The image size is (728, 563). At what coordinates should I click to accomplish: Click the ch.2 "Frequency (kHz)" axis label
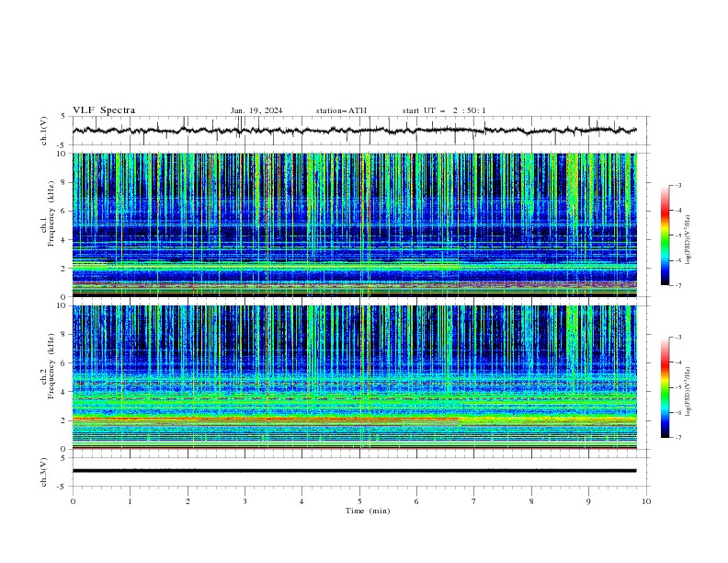click(51, 366)
